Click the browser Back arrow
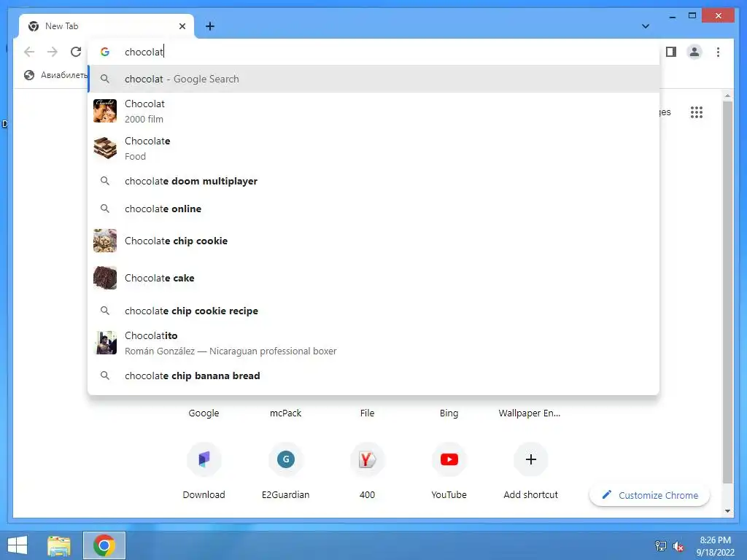747x560 pixels. coord(29,52)
